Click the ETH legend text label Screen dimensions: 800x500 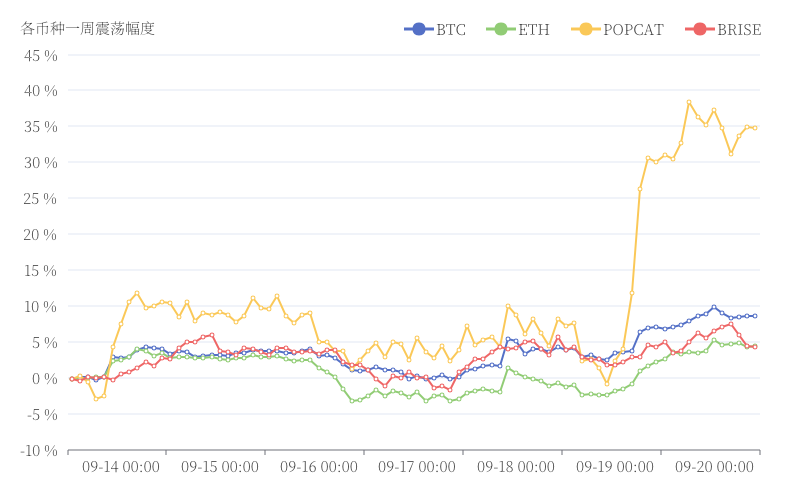tap(533, 30)
